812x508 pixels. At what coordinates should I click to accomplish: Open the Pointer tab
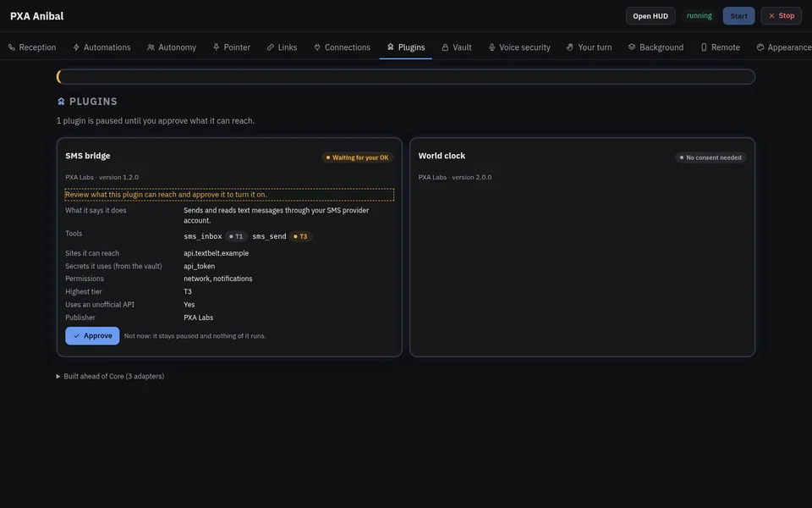[x=232, y=47]
